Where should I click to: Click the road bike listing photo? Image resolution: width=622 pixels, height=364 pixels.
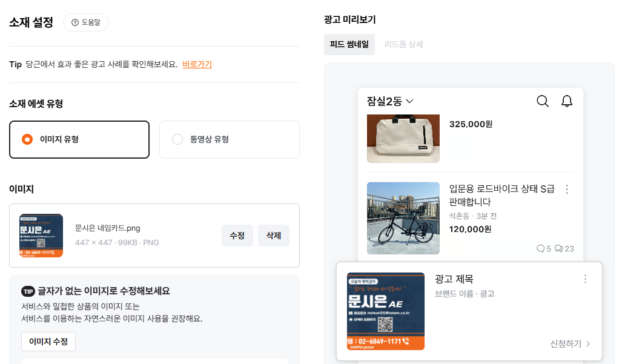403,218
